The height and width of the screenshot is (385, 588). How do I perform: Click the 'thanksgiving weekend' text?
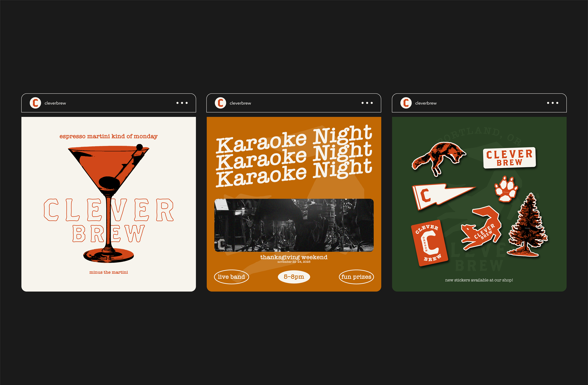[x=294, y=257]
